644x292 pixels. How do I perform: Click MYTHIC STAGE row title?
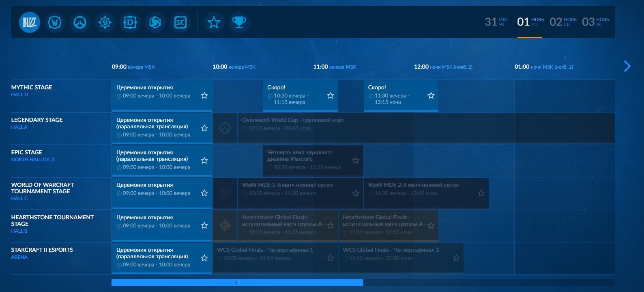pos(32,87)
